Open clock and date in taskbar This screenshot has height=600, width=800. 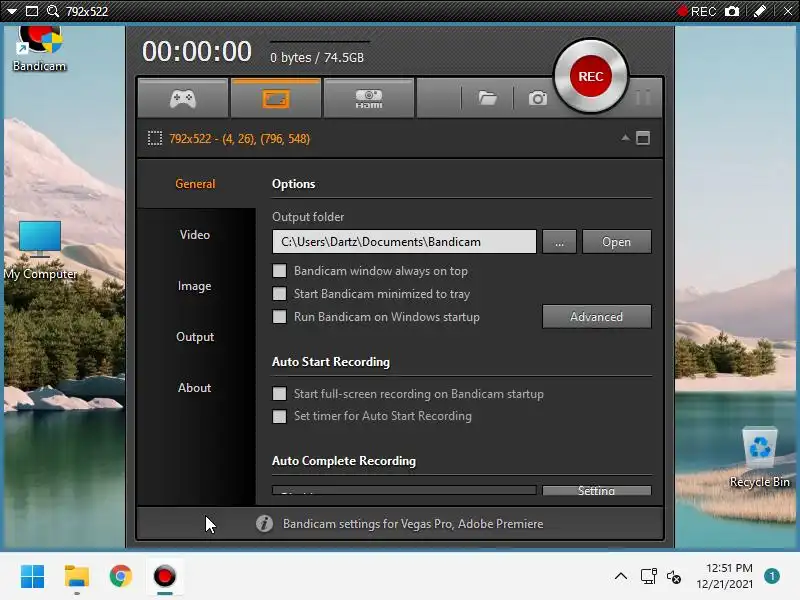coord(725,576)
